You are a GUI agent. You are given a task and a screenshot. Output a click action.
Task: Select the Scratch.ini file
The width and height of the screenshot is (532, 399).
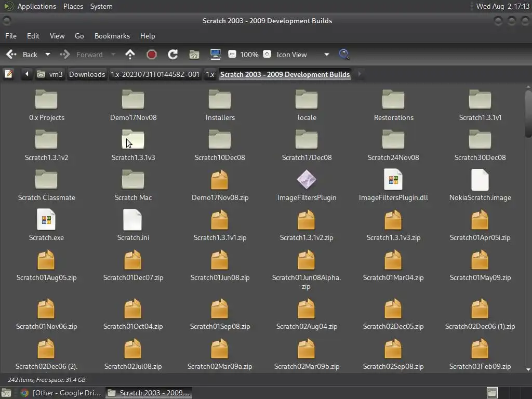[134, 225]
